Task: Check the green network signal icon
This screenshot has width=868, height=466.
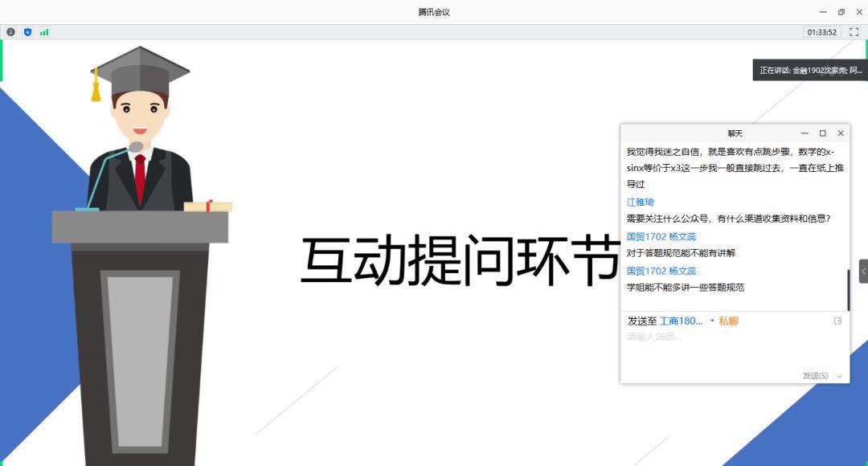Action: [44, 32]
